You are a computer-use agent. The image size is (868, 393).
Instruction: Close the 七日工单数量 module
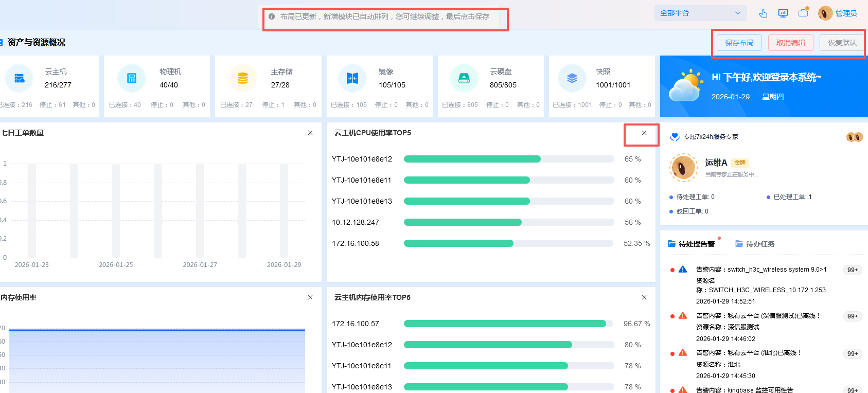[310, 133]
